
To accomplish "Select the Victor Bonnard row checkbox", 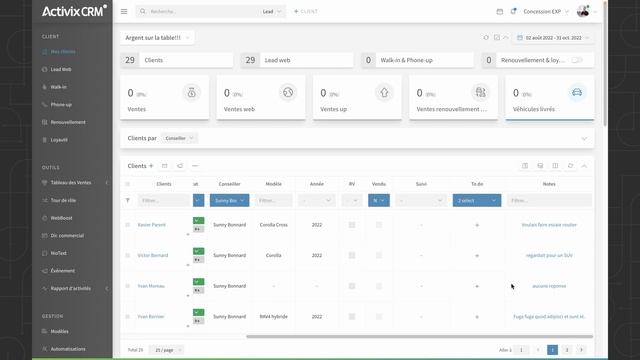I will point(127,256).
